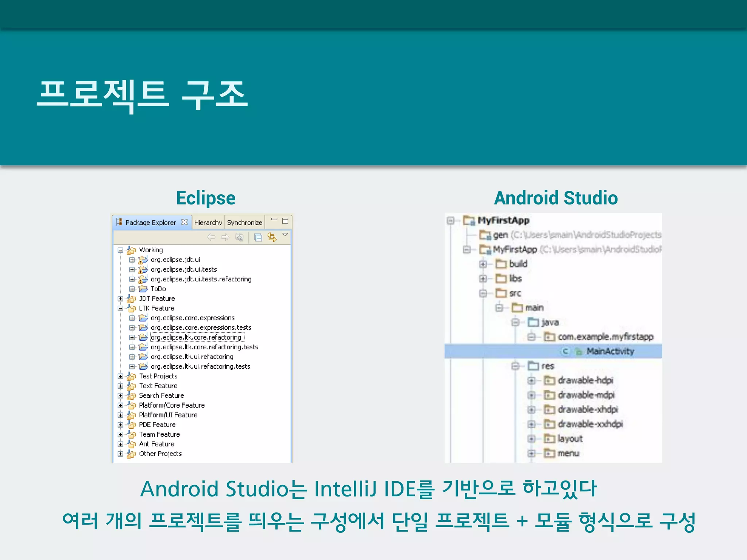747x560 pixels.
Task: Open the Synchronize tab
Action: (245, 222)
